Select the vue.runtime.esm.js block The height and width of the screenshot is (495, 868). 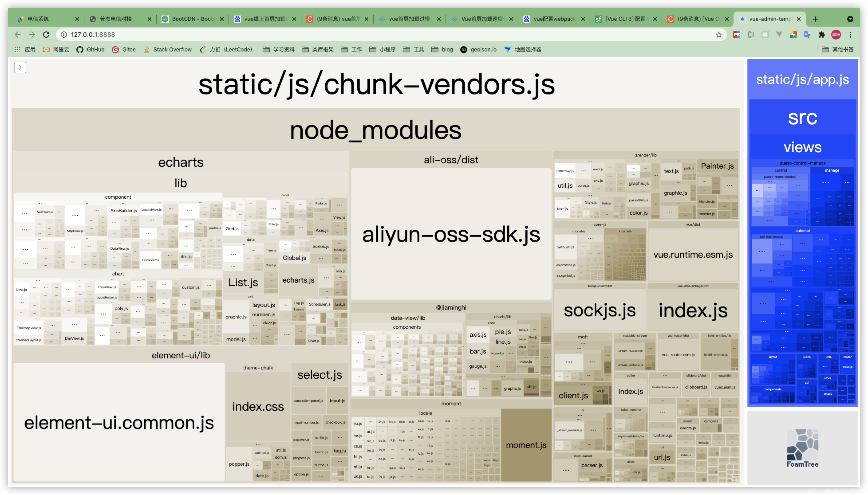coord(693,255)
